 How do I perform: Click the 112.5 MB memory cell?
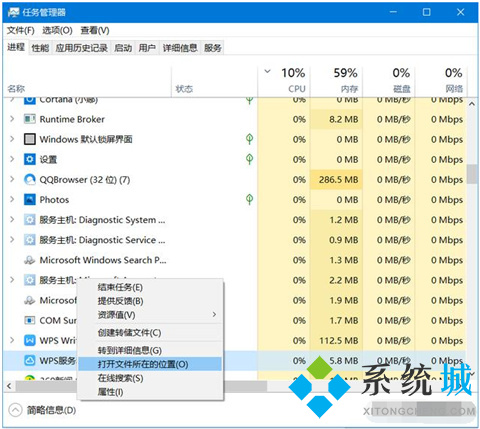(x=336, y=340)
